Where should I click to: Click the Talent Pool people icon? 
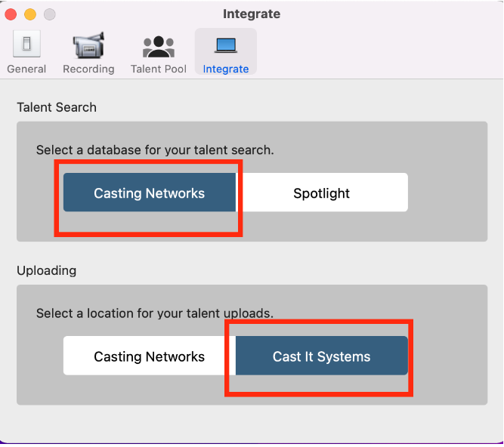coord(158,46)
